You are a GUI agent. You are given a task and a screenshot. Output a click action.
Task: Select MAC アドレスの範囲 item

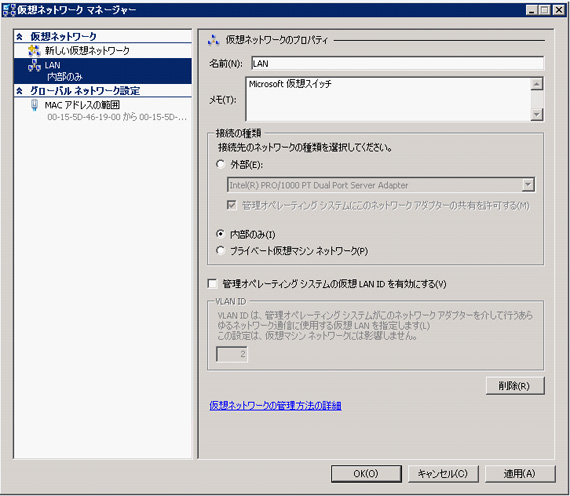click(82, 105)
